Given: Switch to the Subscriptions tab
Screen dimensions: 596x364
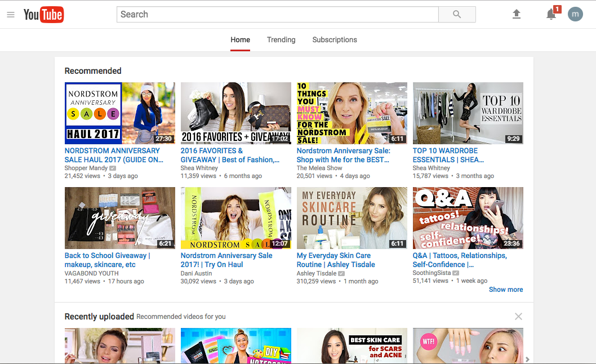Looking at the screenshot, I should tap(335, 40).
